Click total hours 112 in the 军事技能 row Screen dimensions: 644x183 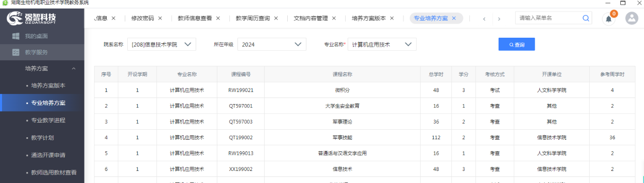436,137
